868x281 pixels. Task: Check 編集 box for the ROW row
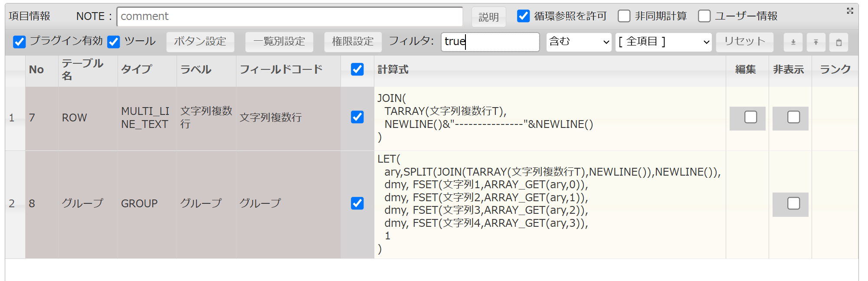coord(750,117)
